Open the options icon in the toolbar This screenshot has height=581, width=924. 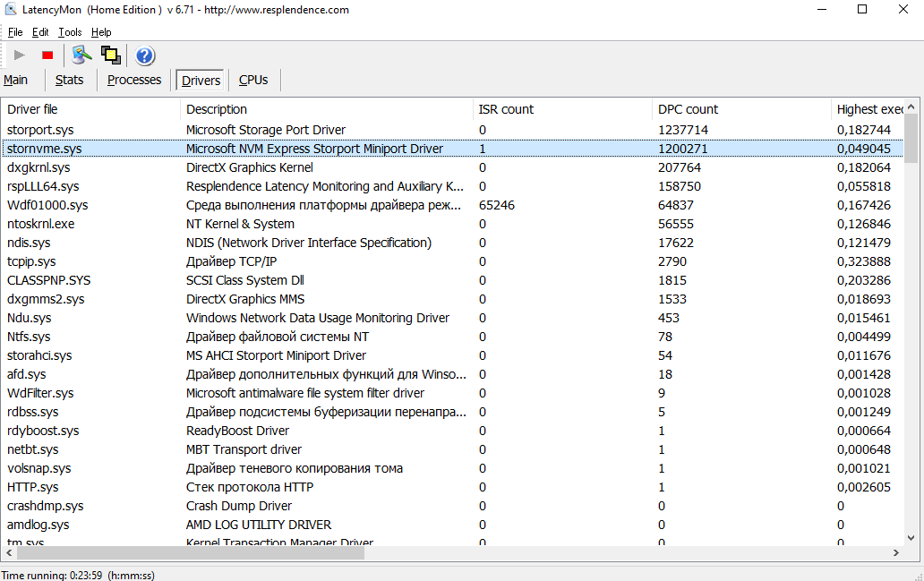[81, 56]
